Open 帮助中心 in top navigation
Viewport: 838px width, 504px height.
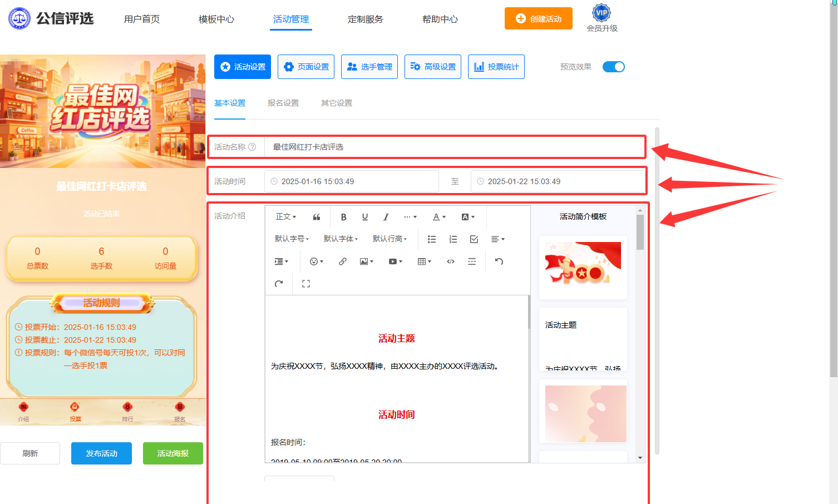coord(440,19)
